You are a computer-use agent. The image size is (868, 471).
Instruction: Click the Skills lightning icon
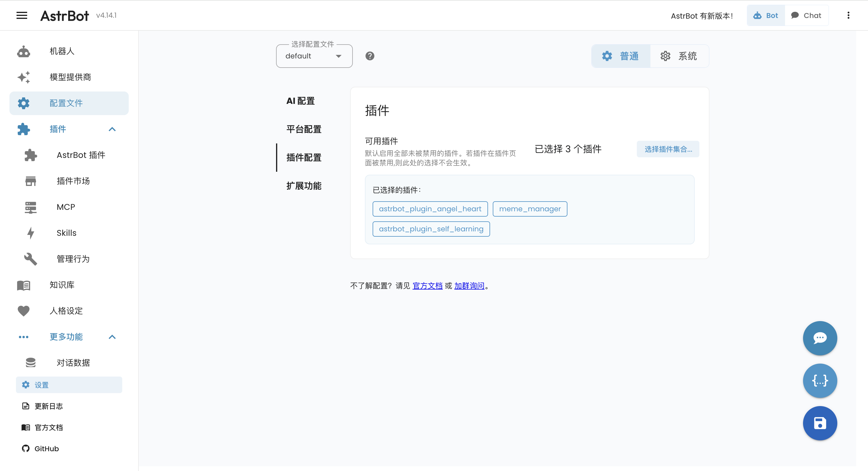pyautogui.click(x=30, y=233)
